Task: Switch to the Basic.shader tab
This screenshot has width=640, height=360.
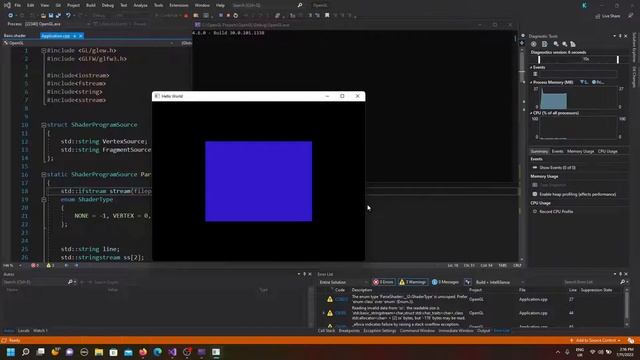Action: pos(15,36)
